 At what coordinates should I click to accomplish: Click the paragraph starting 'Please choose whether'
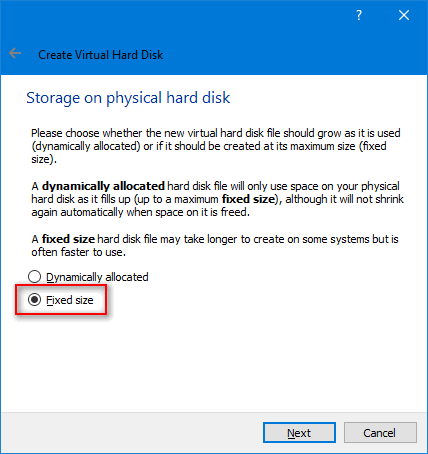point(216,146)
